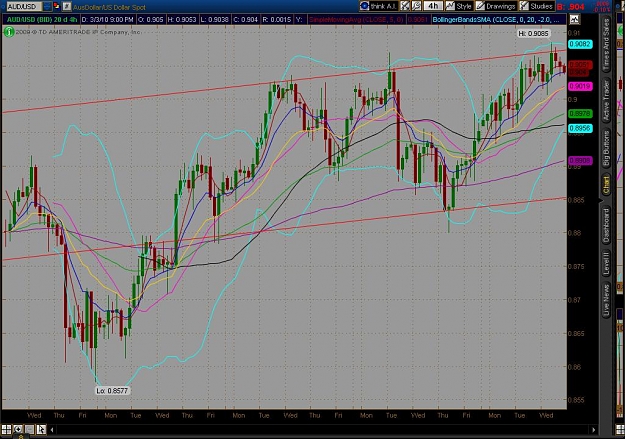625x439 pixels.
Task: Open the Live News side tab
Action: tap(606, 301)
